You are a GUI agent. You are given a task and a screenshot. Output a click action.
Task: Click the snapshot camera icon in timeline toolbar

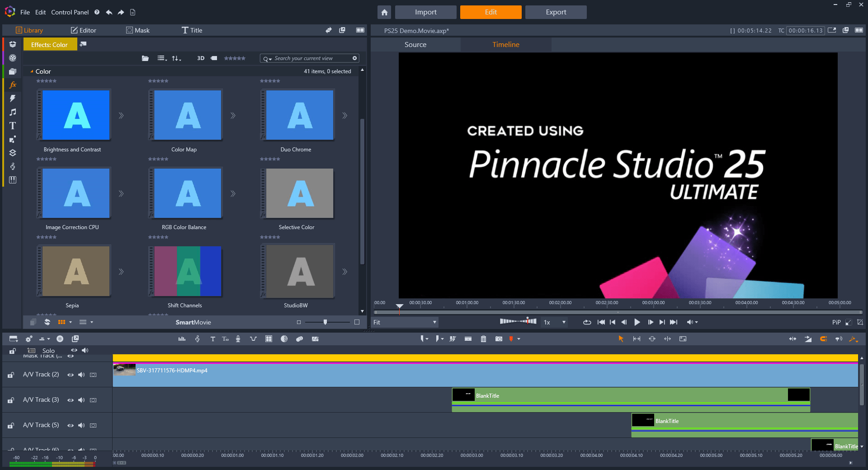click(x=499, y=339)
